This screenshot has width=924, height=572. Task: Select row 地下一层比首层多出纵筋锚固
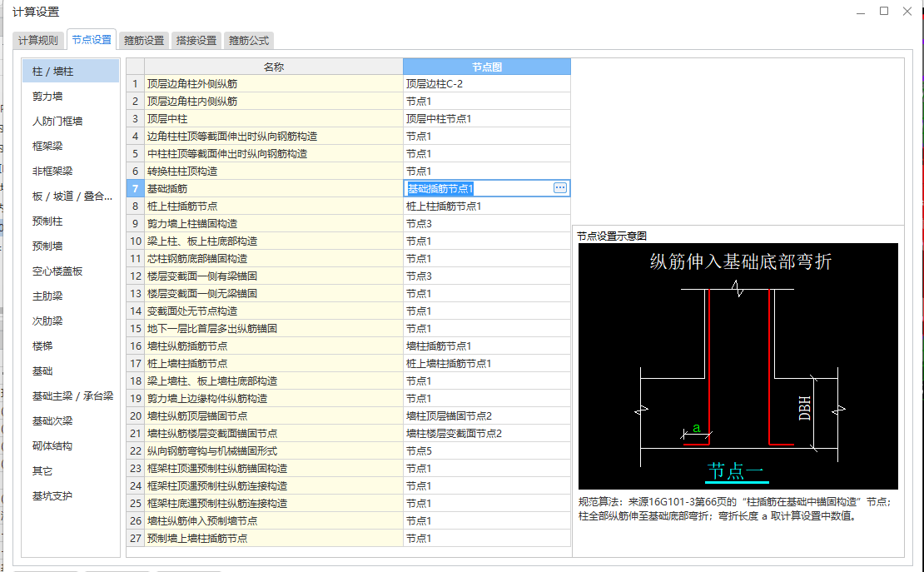[x=273, y=328]
